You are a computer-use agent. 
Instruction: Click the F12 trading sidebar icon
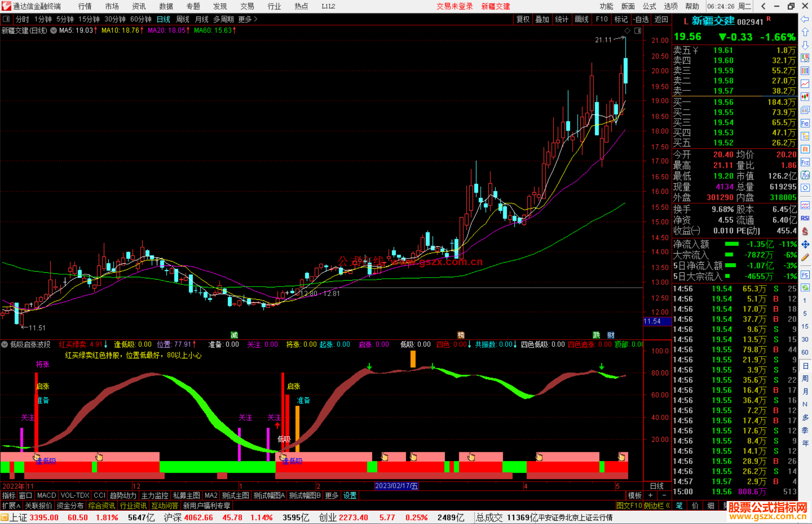(x=805, y=162)
